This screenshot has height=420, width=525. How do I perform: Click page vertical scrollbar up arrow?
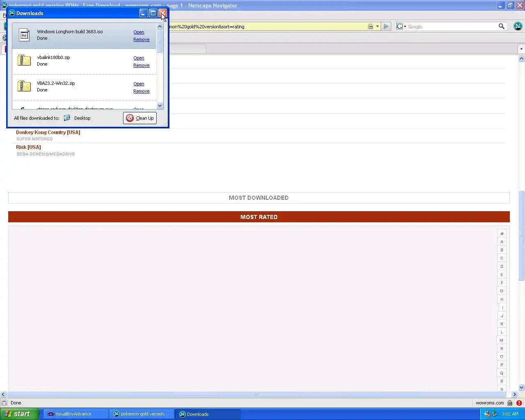[521, 59]
